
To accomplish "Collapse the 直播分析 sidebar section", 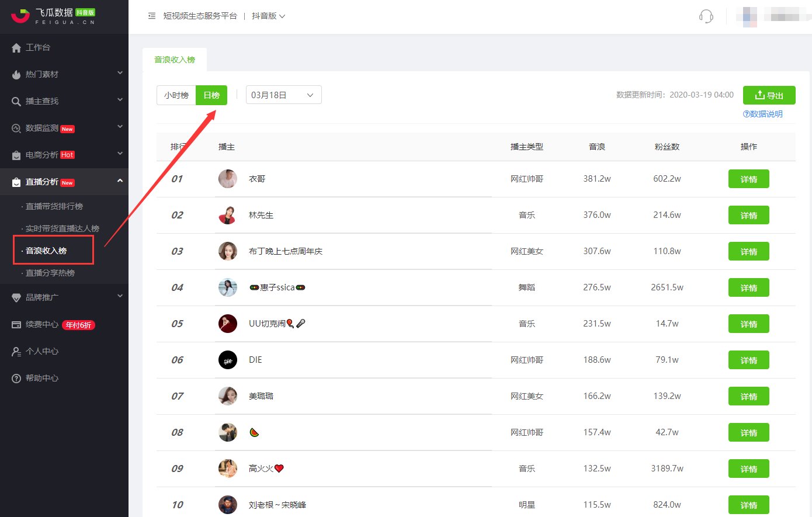I will click(120, 182).
